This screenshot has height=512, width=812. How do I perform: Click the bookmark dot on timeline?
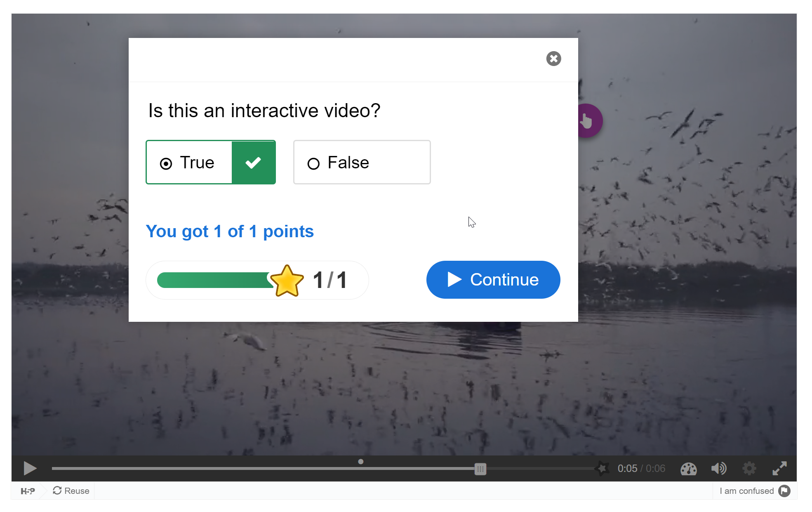pyautogui.click(x=361, y=462)
